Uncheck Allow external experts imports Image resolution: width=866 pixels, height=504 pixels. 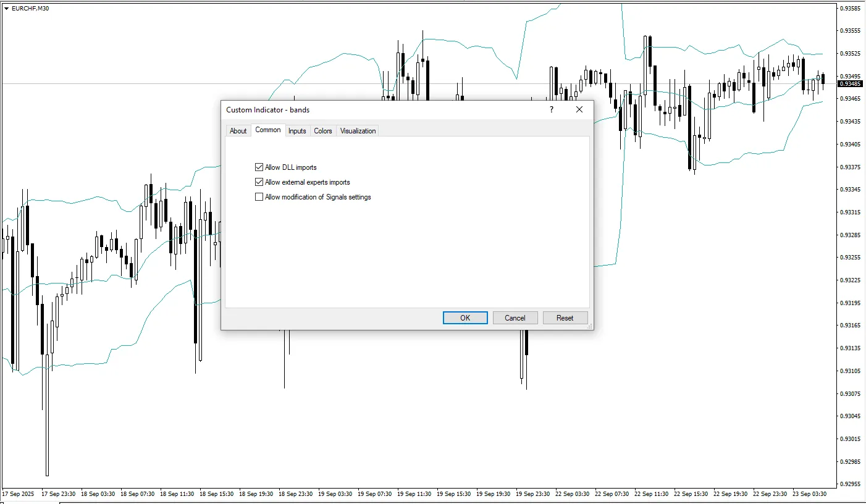coord(259,182)
